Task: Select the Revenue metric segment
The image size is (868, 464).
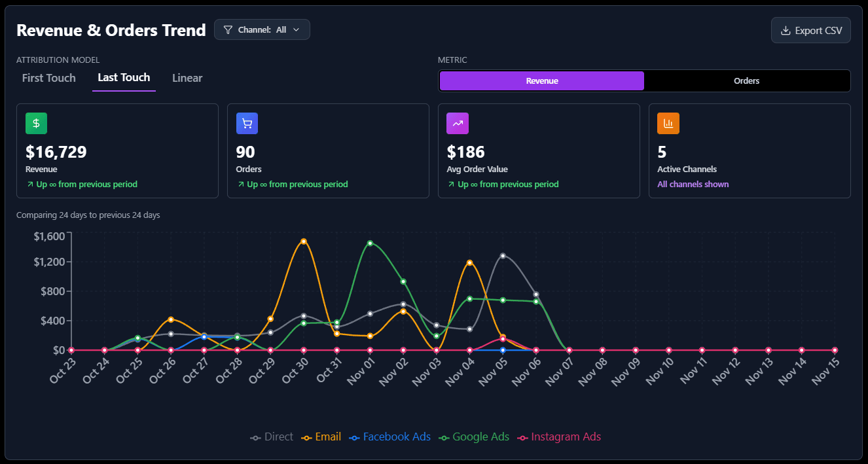Action: pyautogui.click(x=541, y=80)
